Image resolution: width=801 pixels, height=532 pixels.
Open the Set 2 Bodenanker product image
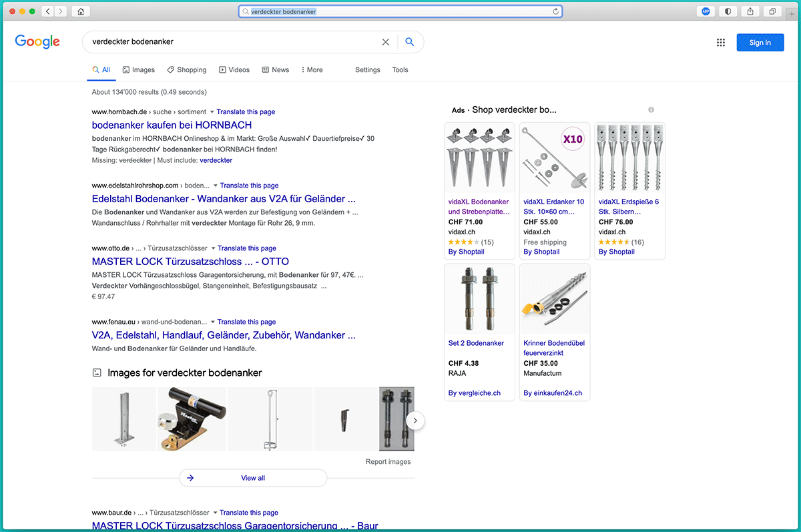click(479, 300)
